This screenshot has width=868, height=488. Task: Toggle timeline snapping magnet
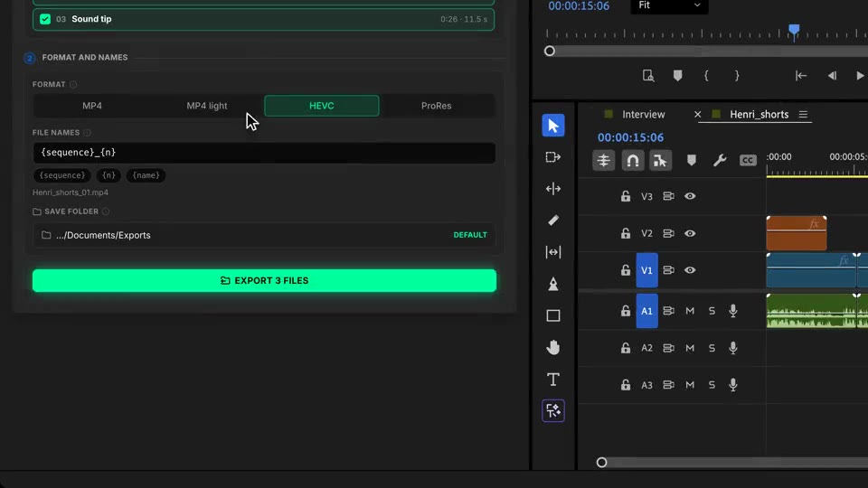(633, 161)
